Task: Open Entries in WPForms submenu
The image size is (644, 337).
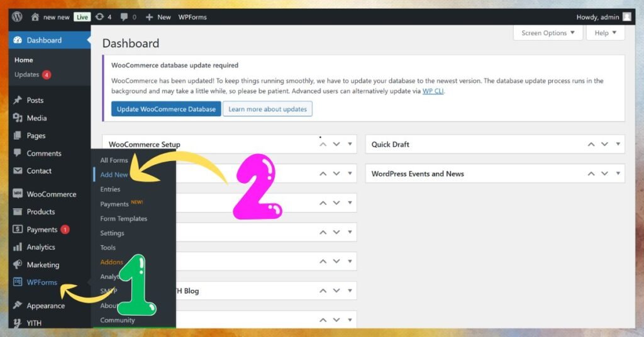Action: pyautogui.click(x=110, y=189)
